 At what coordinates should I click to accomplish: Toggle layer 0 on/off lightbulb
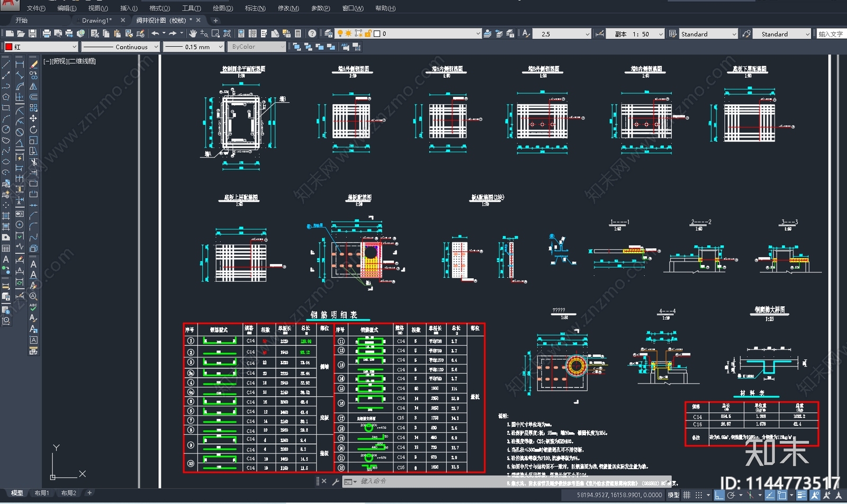340,33
